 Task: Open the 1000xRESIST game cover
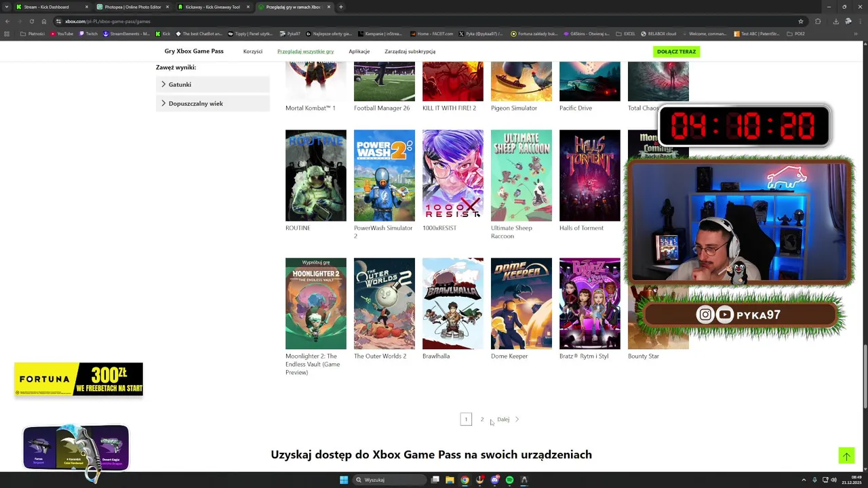(x=453, y=176)
